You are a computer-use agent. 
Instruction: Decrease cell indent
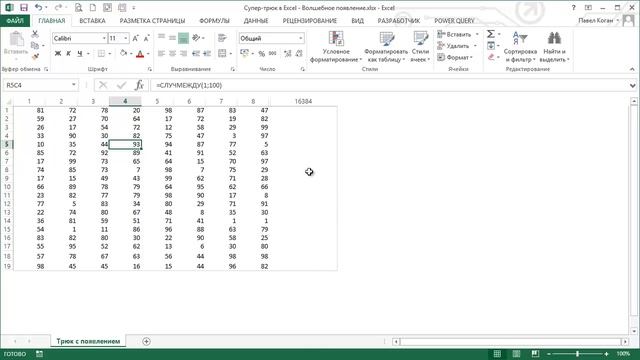[196, 53]
